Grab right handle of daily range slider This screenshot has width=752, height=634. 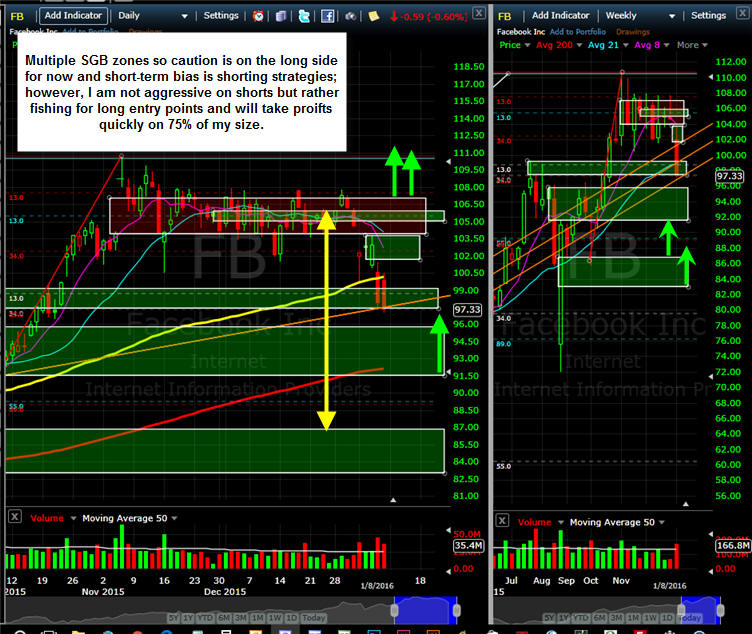pos(457,610)
